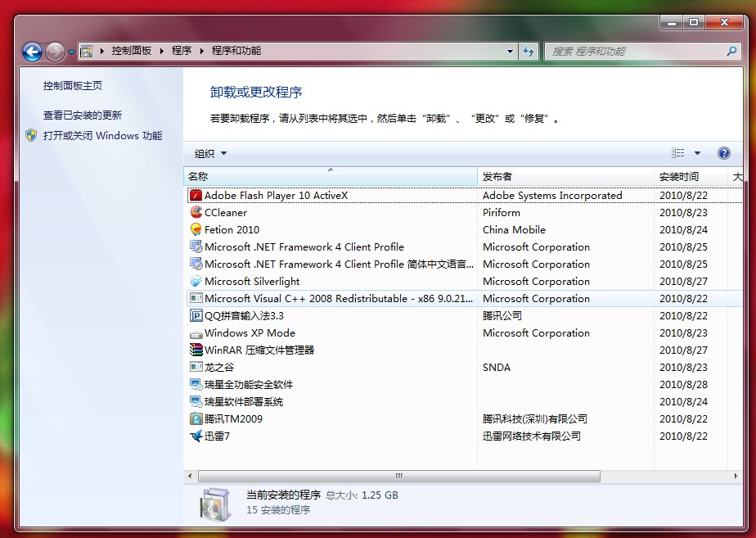Select the CCleaner row name
The width and height of the screenshot is (756, 538).
click(x=226, y=212)
